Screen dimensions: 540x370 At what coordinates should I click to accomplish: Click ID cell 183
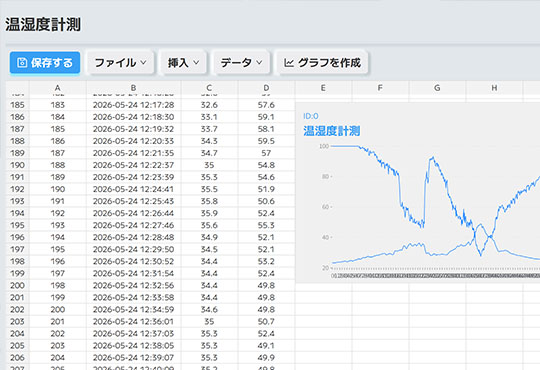click(58, 105)
